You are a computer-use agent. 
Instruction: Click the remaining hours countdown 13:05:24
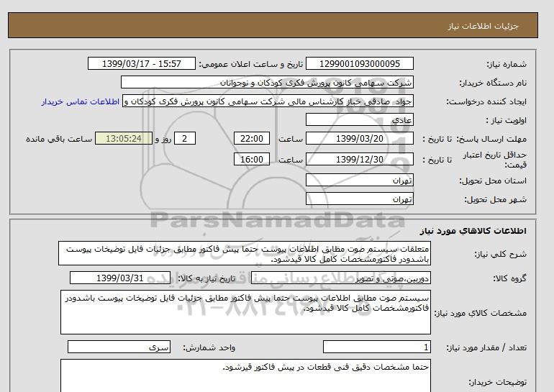(x=124, y=138)
